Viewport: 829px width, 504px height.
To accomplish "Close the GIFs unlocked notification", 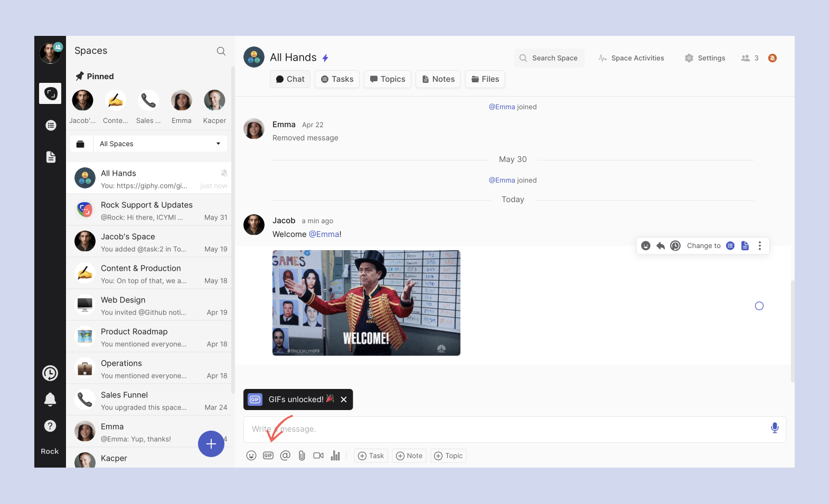I will [344, 400].
